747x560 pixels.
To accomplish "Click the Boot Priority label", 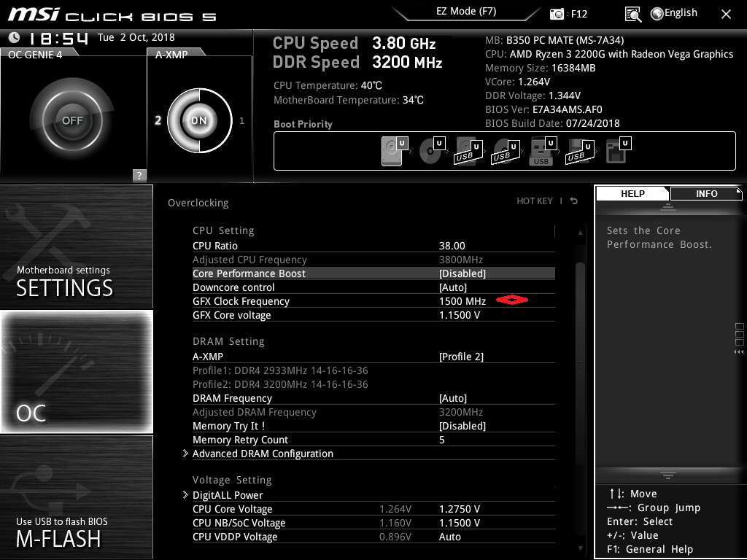I will tap(303, 124).
